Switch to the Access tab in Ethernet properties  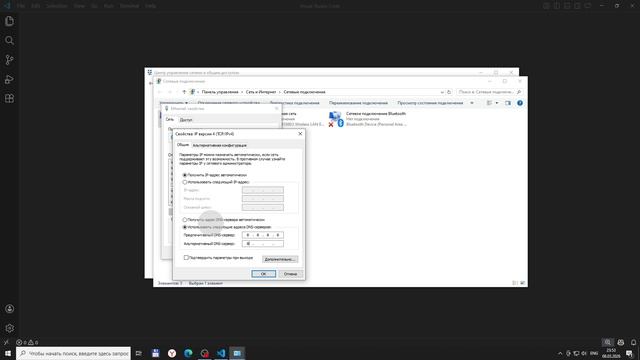(186, 120)
